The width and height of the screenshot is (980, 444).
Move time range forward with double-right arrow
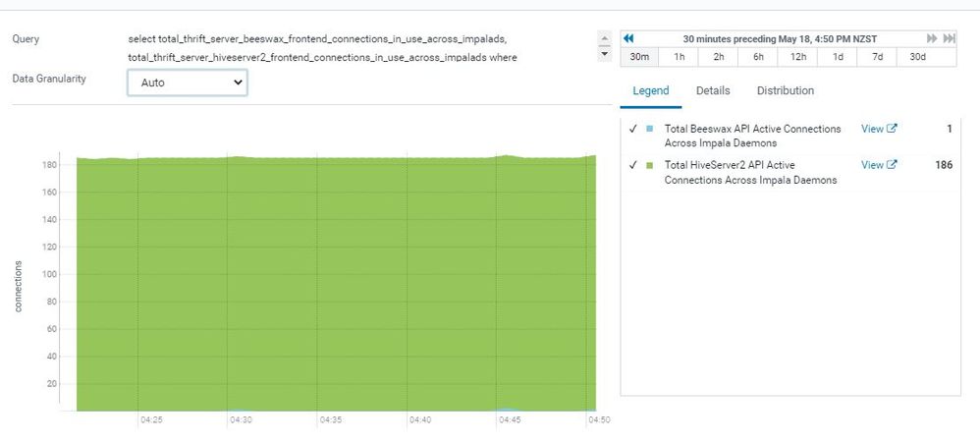tap(932, 38)
